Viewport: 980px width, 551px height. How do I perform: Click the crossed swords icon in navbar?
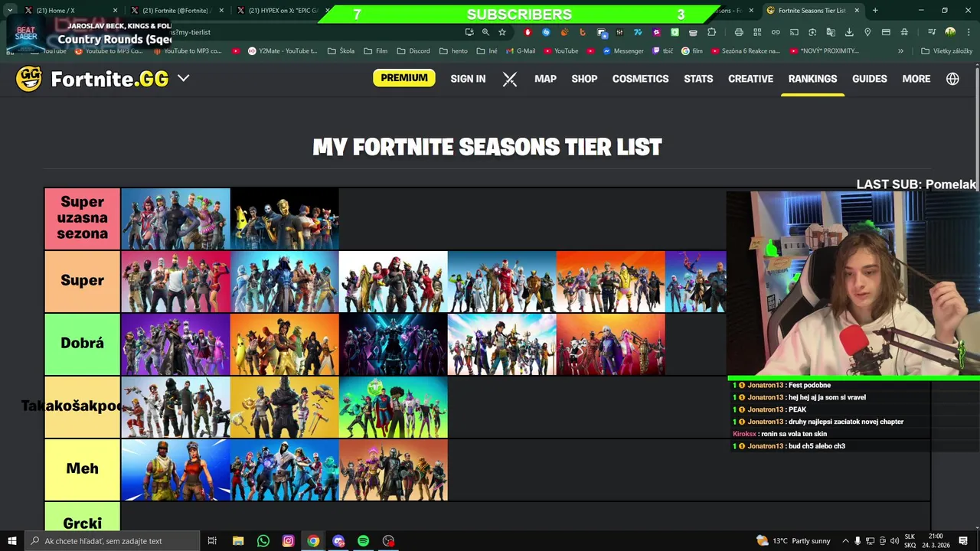pos(510,79)
